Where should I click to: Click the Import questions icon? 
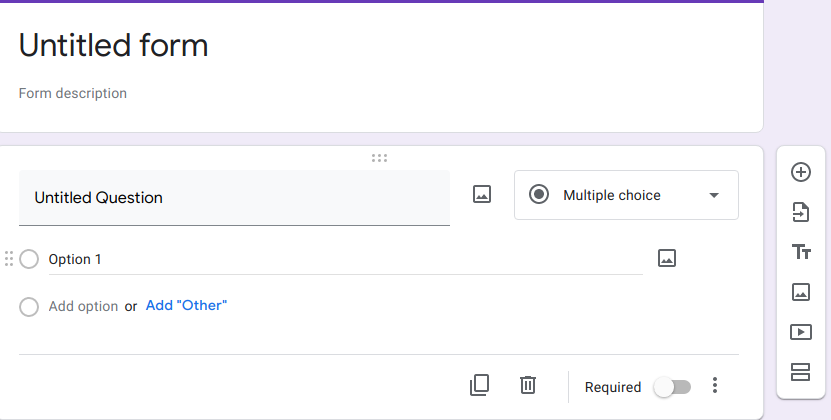[x=800, y=212]
